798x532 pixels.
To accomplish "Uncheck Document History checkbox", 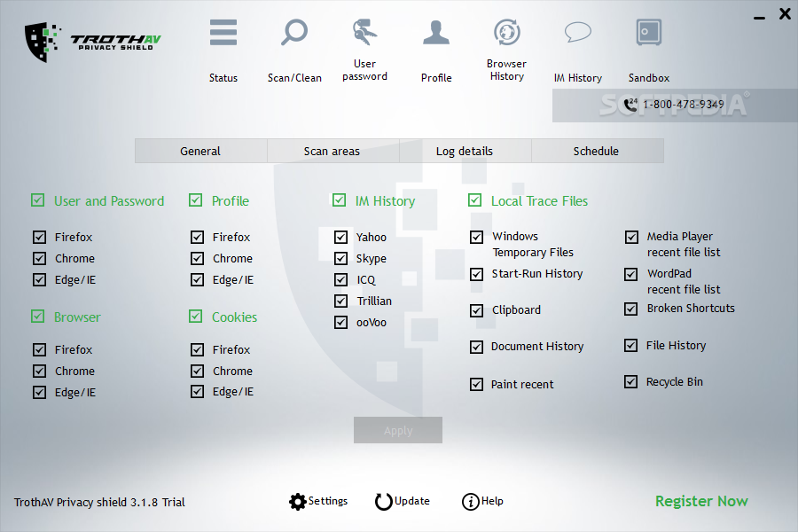I will click(x=476, y=347).
